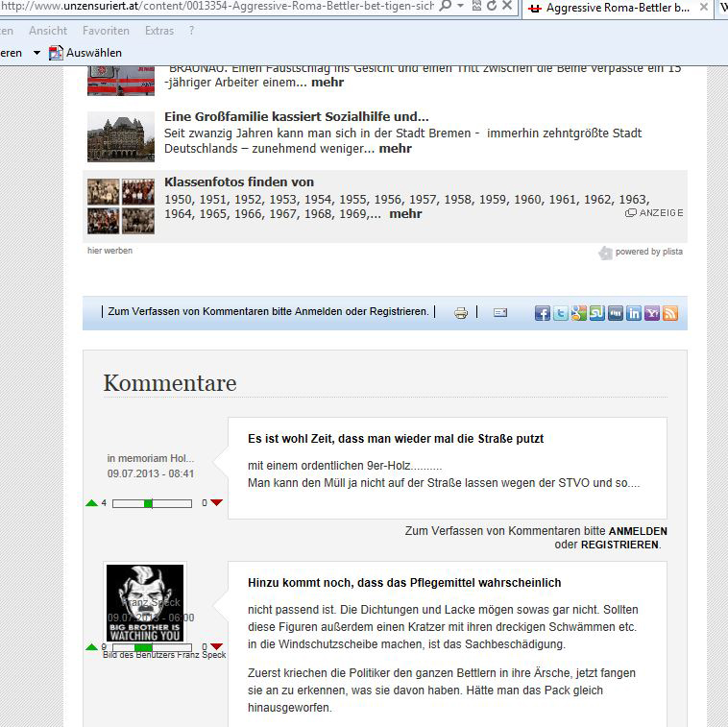
Task: Click 'mehr' under Großfamilie article teaser
Action: coord(395,149)
